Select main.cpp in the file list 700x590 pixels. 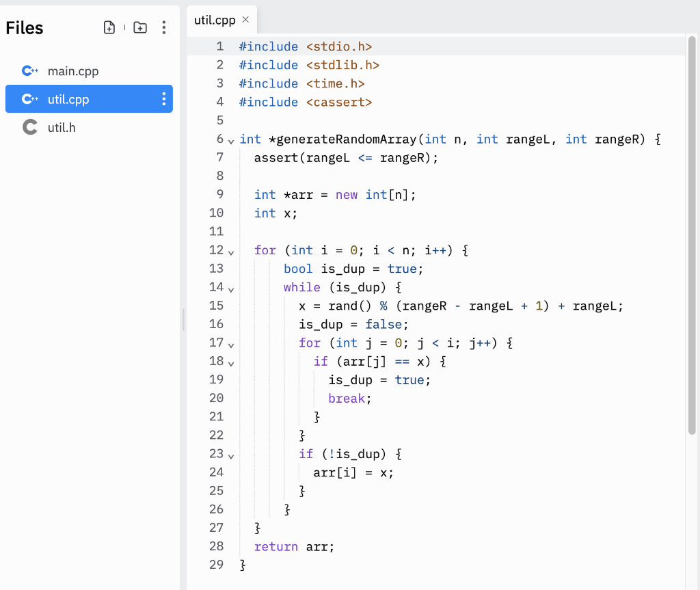[73, 70]
